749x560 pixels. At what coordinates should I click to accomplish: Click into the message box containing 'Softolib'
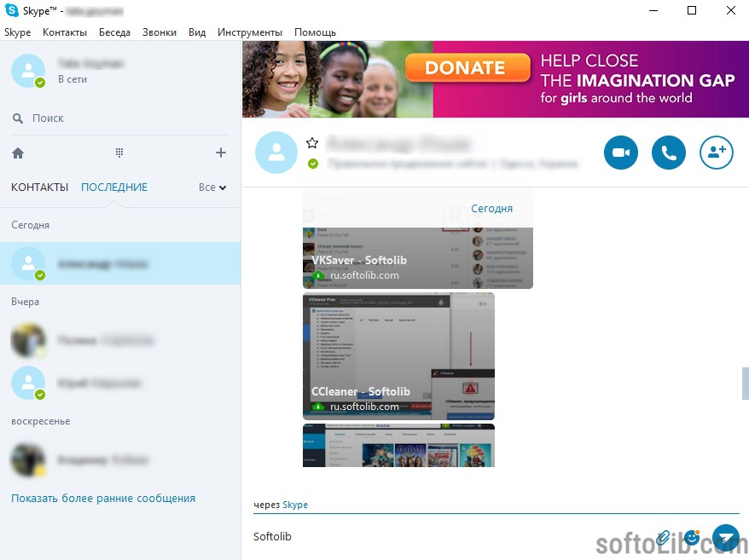click(x=449, y=537)
